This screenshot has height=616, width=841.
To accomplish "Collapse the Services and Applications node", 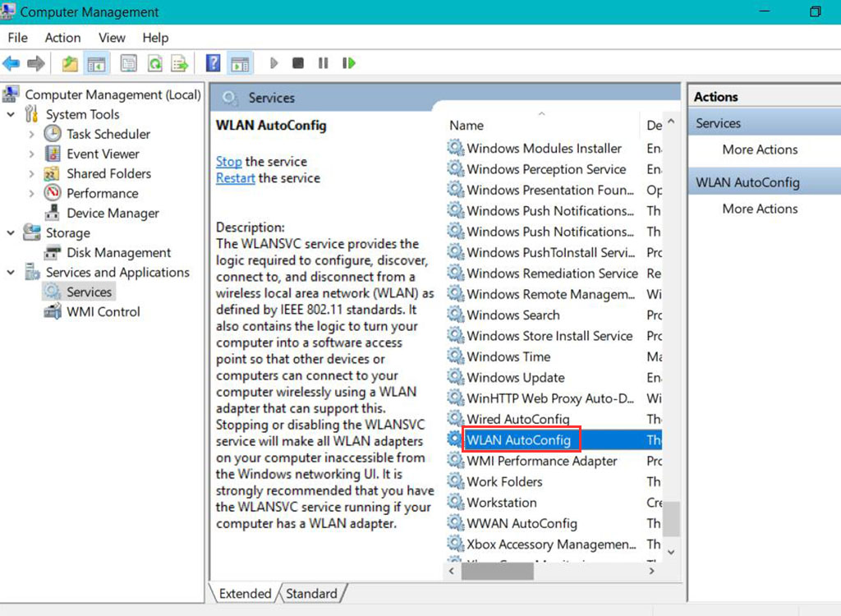I will coord(11,273).
